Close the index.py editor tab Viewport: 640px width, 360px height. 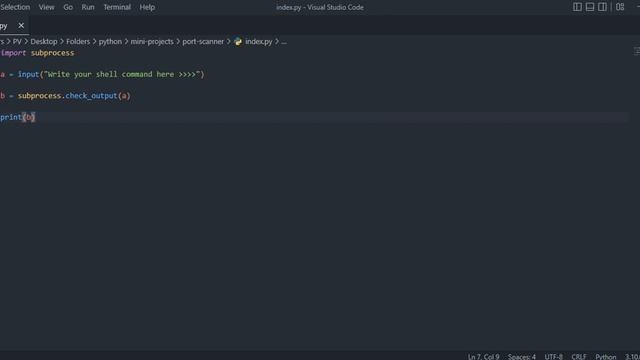coord(21,25)
